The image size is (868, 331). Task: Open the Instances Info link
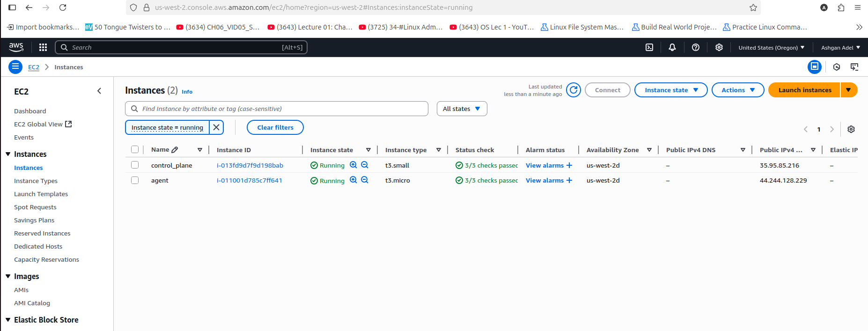187,92
